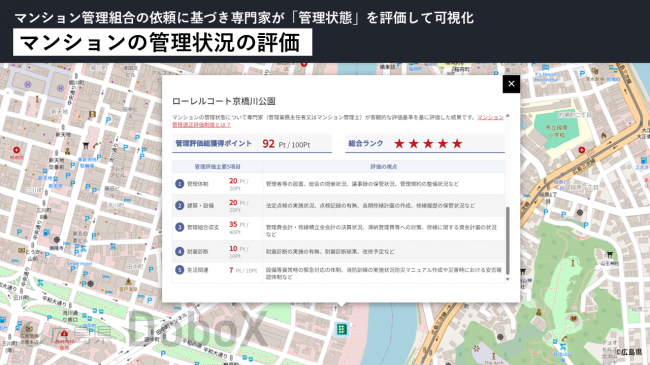
Task: Open the マンション管理適正評価制度とは？ link
Action: (x=201, y=124)
